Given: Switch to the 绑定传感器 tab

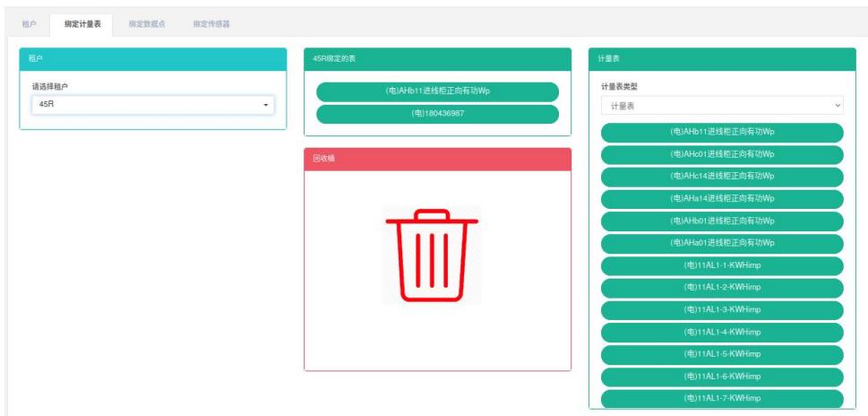Looking at the screenshot, I should coord(211,24).
